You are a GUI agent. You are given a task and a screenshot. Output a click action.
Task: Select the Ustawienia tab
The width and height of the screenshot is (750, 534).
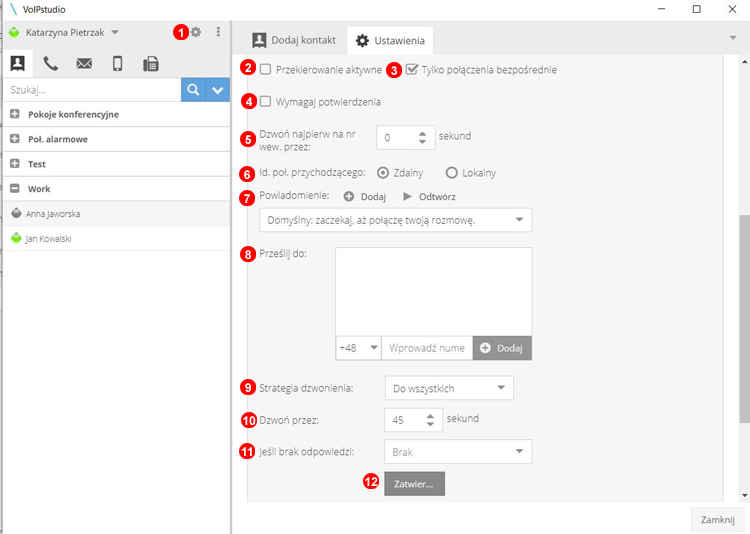pyautogui.click(x=391, y=41)
